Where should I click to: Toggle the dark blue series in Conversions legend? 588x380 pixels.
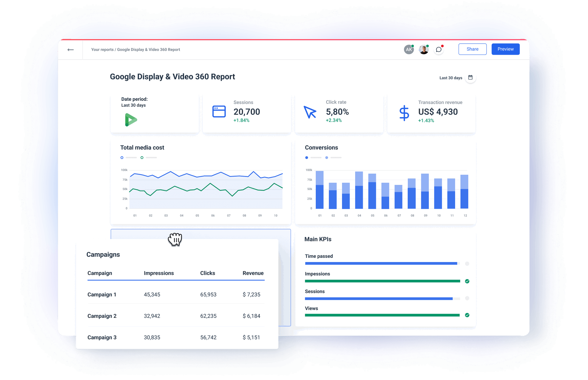[x=306, y=157]
